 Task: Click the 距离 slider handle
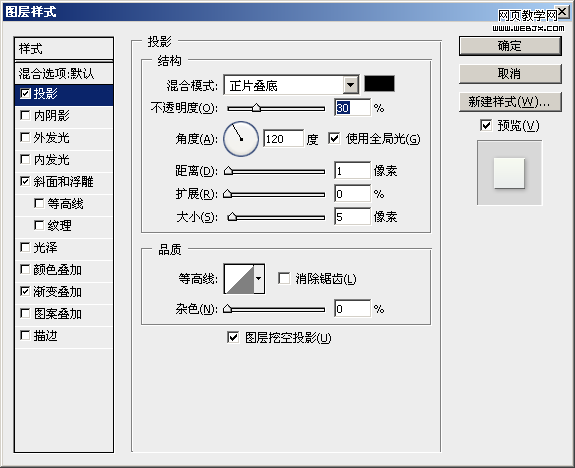coord(228,171)
